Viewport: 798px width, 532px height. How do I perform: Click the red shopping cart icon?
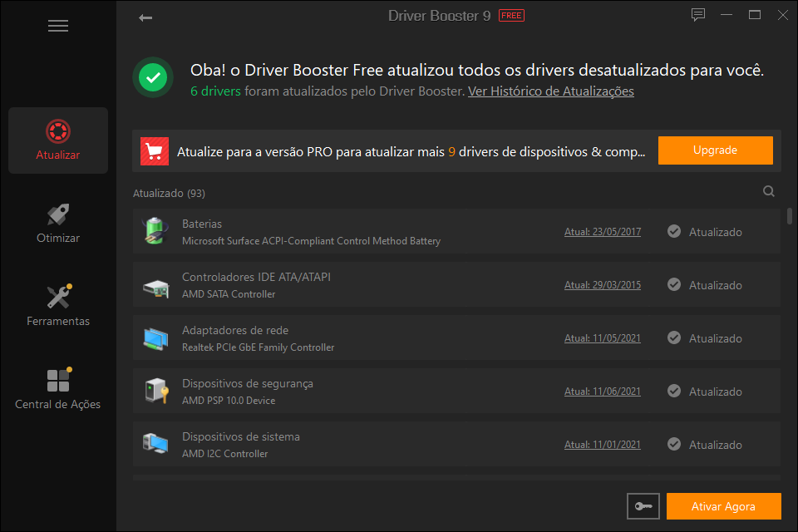point(155,151)
